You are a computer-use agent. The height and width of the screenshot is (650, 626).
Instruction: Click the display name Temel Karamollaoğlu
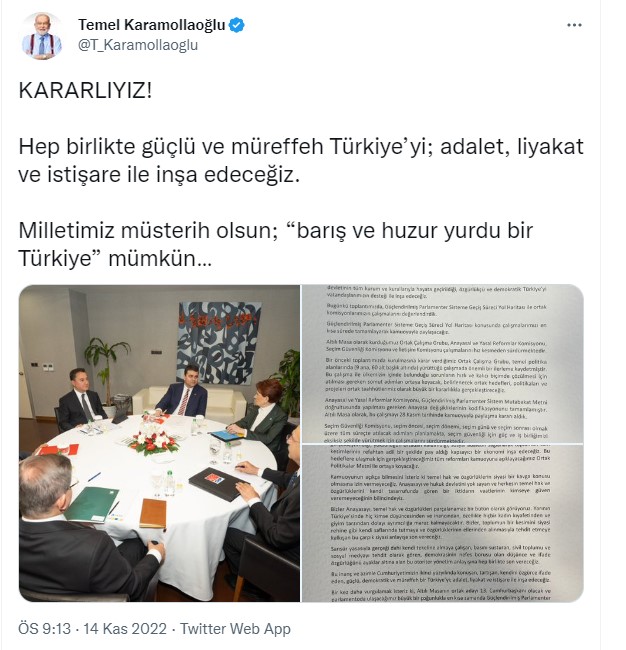[x=152, y=25]
